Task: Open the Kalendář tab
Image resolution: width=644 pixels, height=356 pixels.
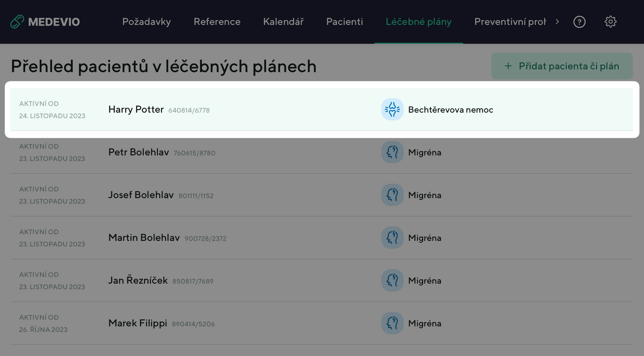Action: (283, 22)
